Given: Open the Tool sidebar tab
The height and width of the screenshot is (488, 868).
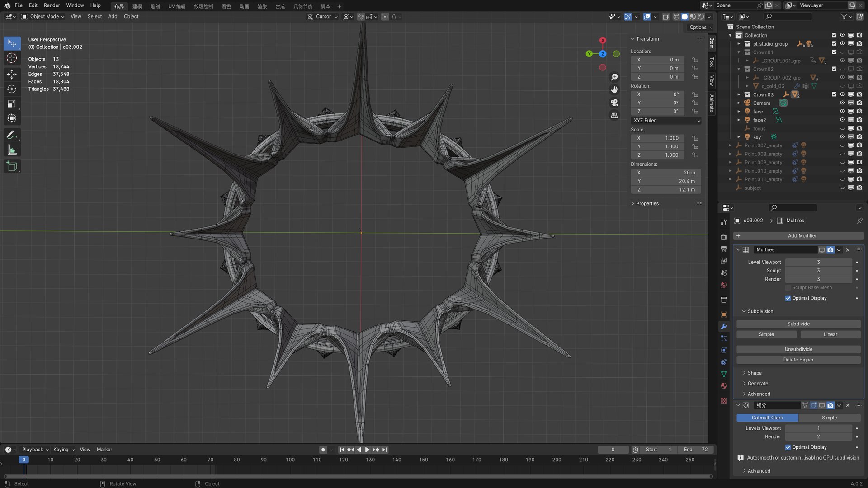Looking at the screenshot, I should [712, 61].
